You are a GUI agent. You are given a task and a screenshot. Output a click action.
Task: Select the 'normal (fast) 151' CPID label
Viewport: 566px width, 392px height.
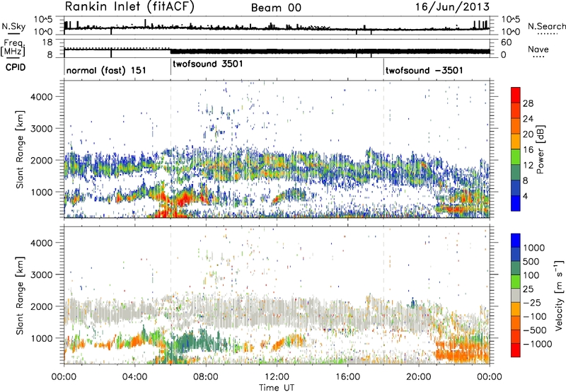[106, 70]
